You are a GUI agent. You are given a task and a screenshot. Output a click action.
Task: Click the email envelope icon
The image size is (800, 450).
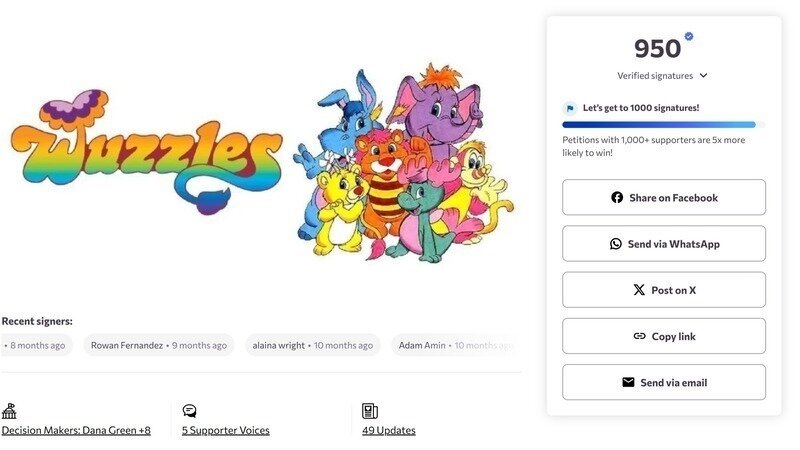pyautogui.click(x=628, y=383)
